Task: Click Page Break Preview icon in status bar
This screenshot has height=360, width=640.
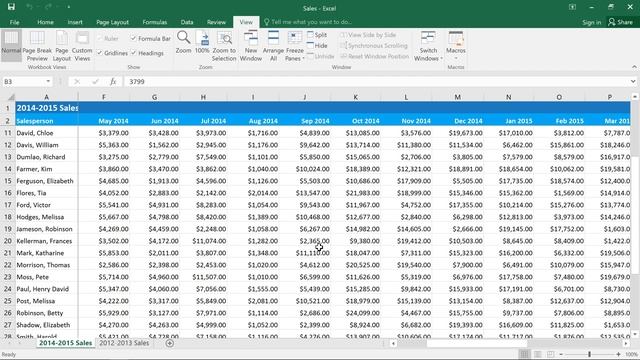Action: pos(551,354)
